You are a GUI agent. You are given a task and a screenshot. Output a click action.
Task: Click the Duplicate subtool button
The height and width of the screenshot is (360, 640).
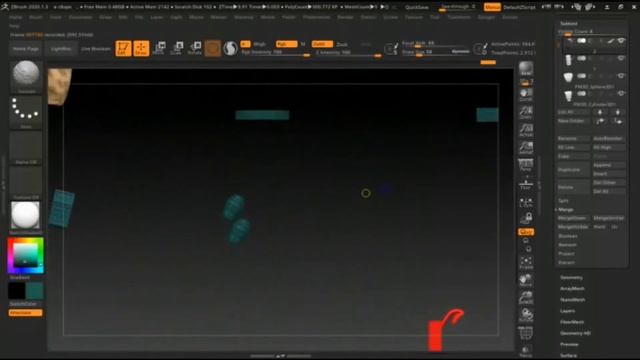tap(573, 169)
